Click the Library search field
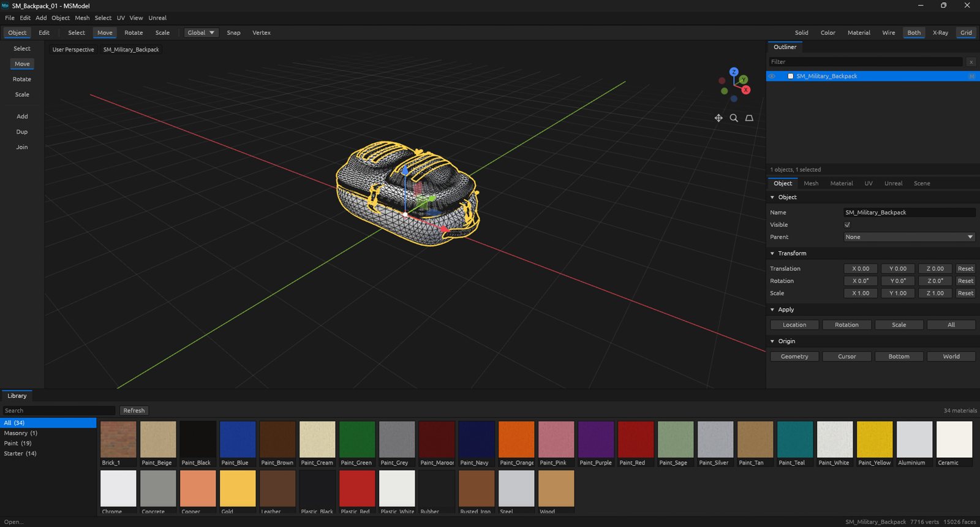This screenshot has width=980, height=527. (59, 411)
